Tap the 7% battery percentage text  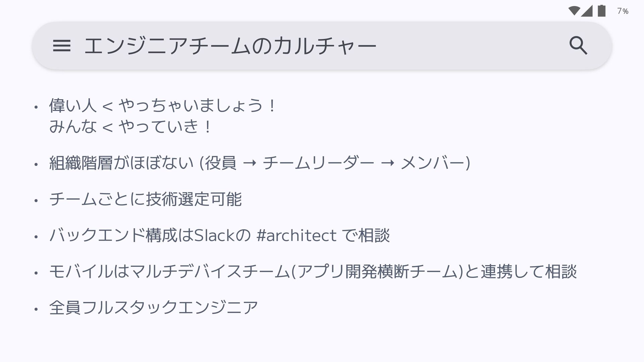pos(623,11)
